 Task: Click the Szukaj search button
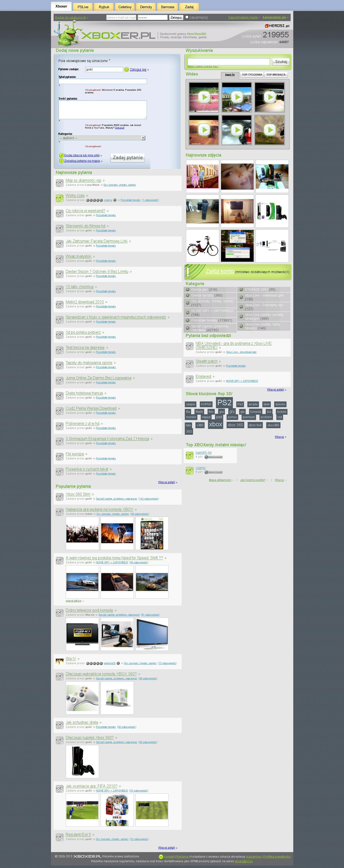tap(281, 62)
